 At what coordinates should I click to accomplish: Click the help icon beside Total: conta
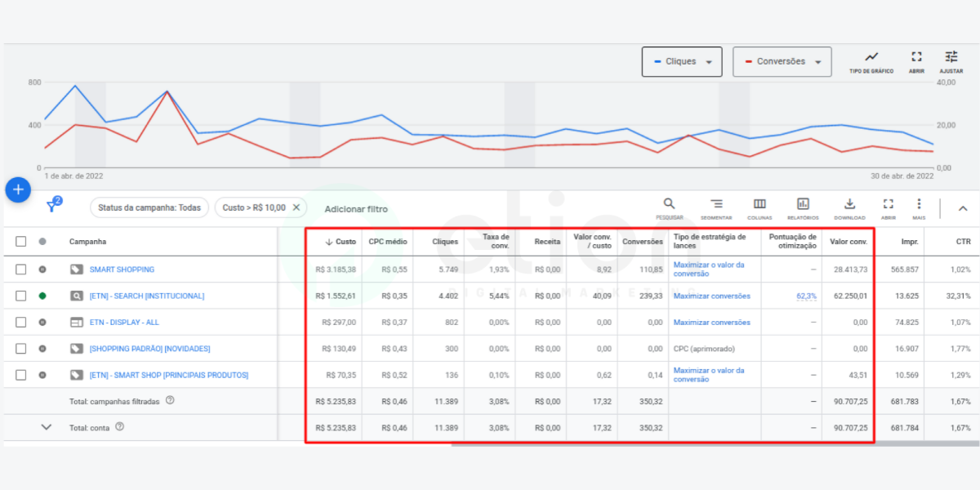[x=120, y=426]
